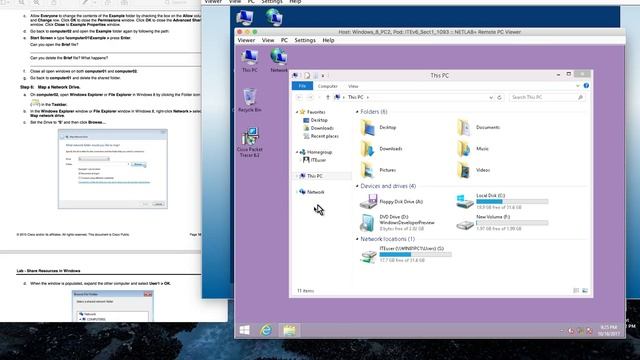Select Homegroup in the navigation pane

point(316,152)
